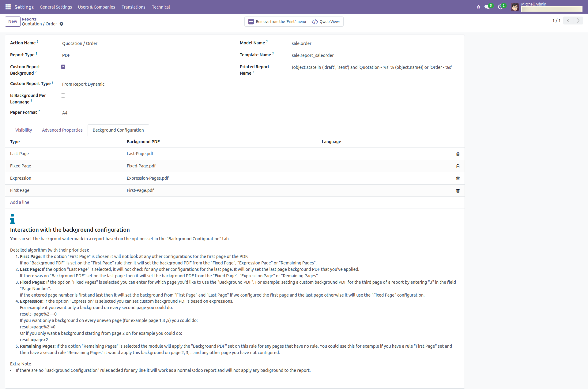Click the Settings app title

[x=24, y=7]
